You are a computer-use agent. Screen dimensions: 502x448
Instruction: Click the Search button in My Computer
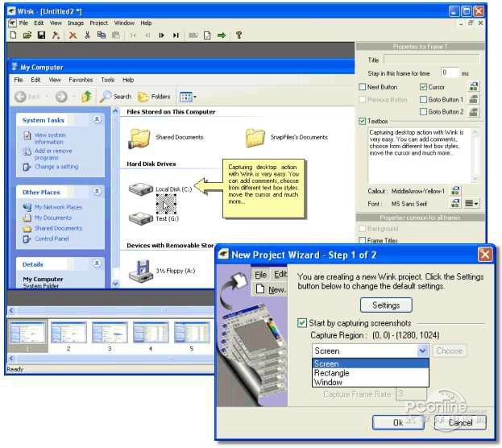[115, 97]
